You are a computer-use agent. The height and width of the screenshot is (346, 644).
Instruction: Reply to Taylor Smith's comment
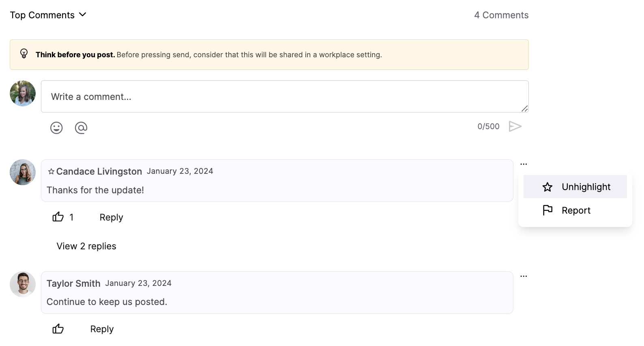[102, 329]
